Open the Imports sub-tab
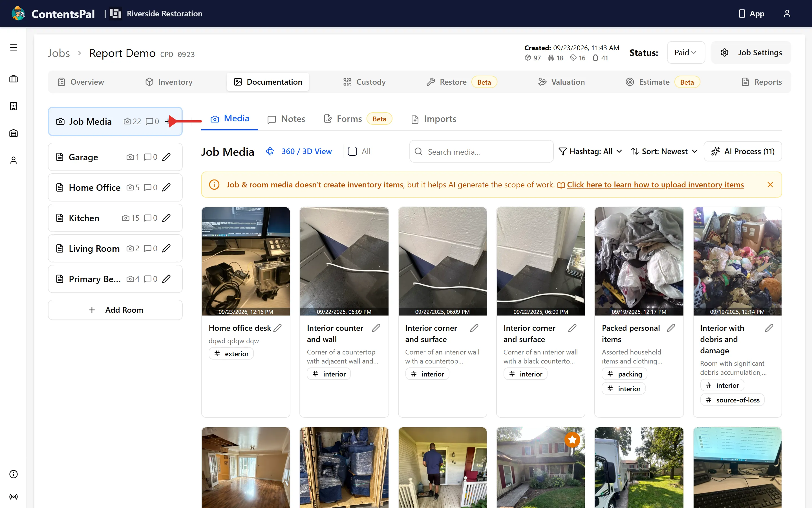This screenshot has height=508, width=812. (434, 119)
